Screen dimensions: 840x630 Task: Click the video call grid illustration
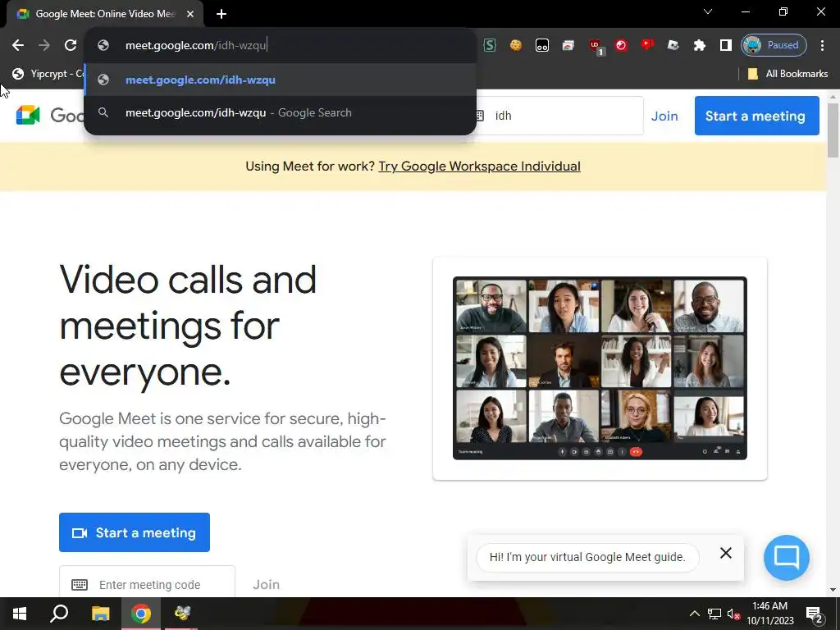click(600, 368)
